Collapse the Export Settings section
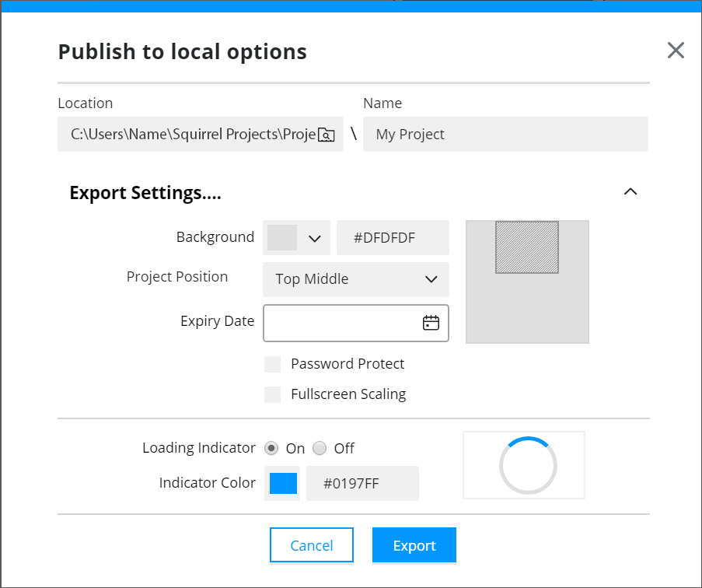This screenshot has height=588, width=702. (630, 191)
